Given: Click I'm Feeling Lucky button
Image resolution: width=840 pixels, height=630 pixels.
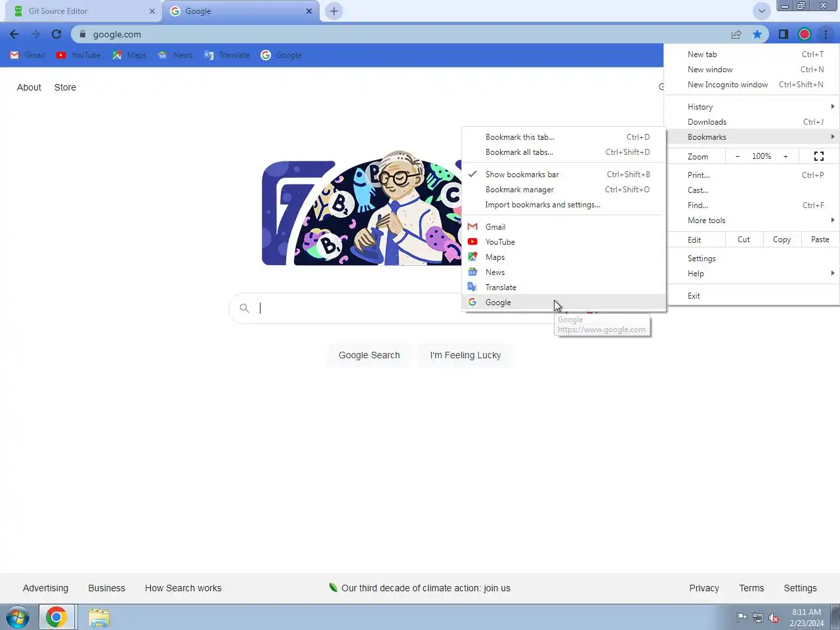Looking at the screenshot, I should pos(465,355).
